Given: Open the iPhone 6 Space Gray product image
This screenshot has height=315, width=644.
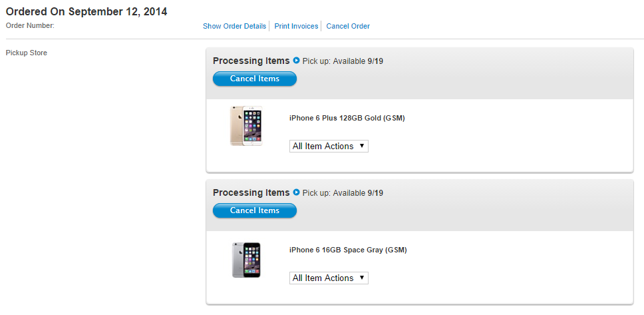Looking at the screenshot, I should [246, 259].
